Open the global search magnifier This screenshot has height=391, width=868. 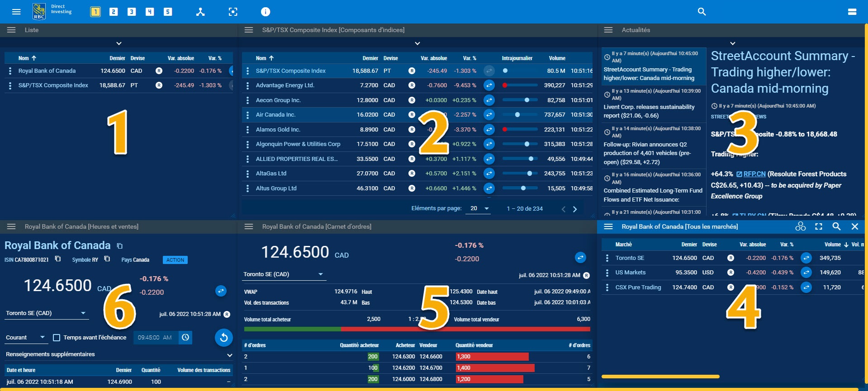702,12
